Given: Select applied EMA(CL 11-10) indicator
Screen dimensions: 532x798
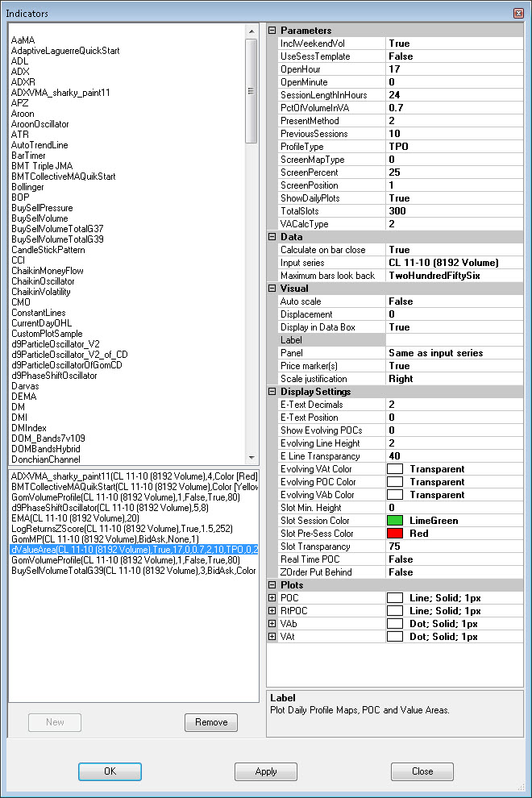Looking at the screenshot, I should coord(75,518).
